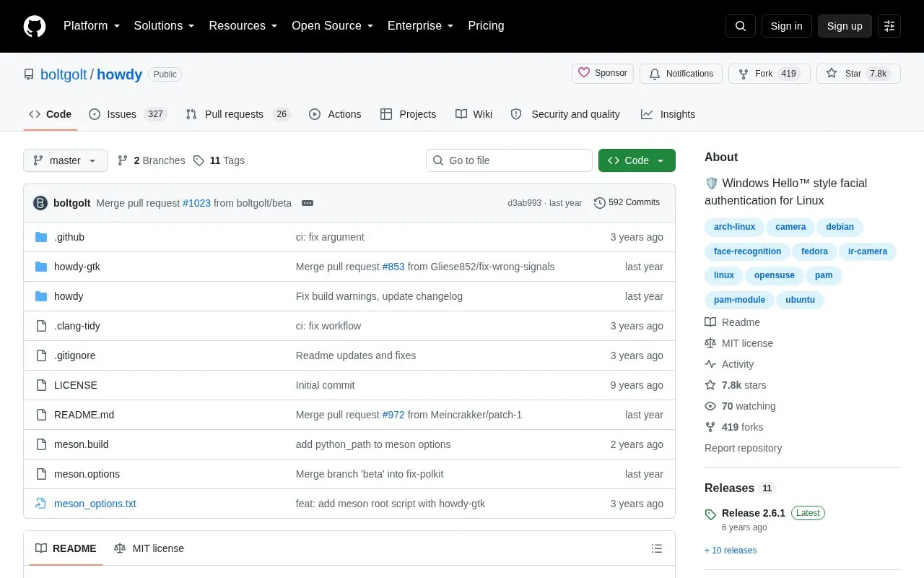Expand the Enterprise menu
The width and height of the screenshot is (924, 578).
(421, 26)
